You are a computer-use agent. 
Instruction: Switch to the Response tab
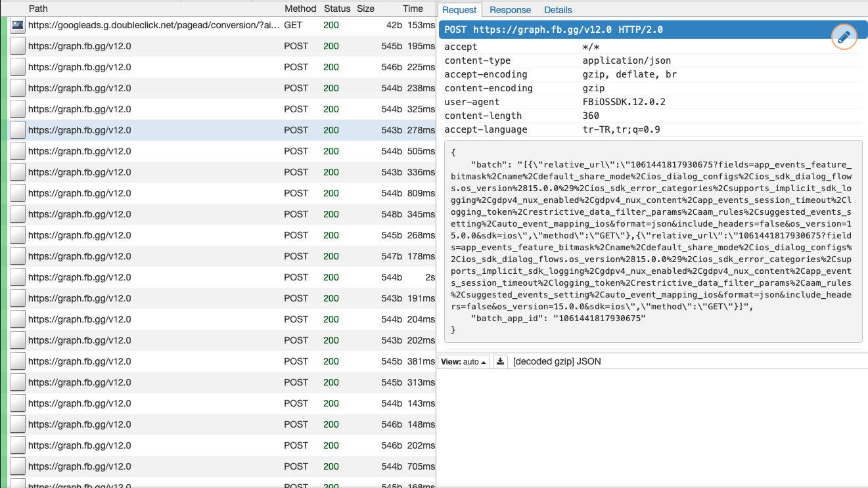click(510, 10)
